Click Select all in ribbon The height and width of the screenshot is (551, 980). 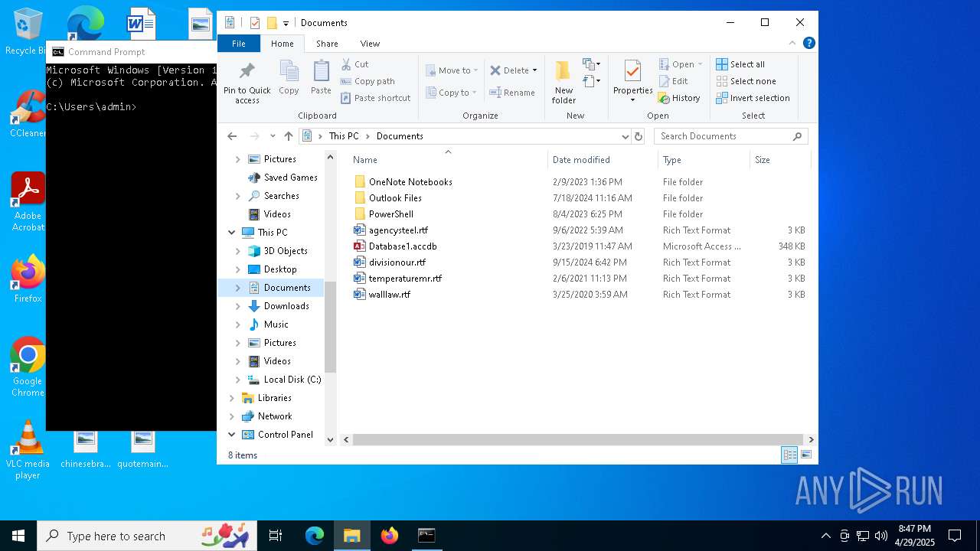pyautogui.click(x=740, y=64)
